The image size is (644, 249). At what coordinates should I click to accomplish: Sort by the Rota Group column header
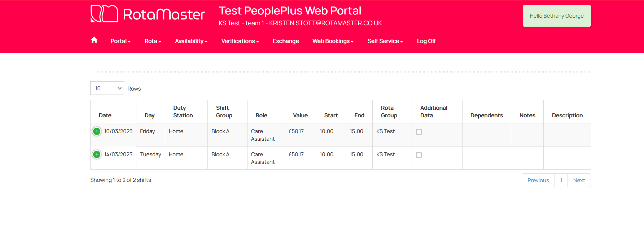(392, 112)
